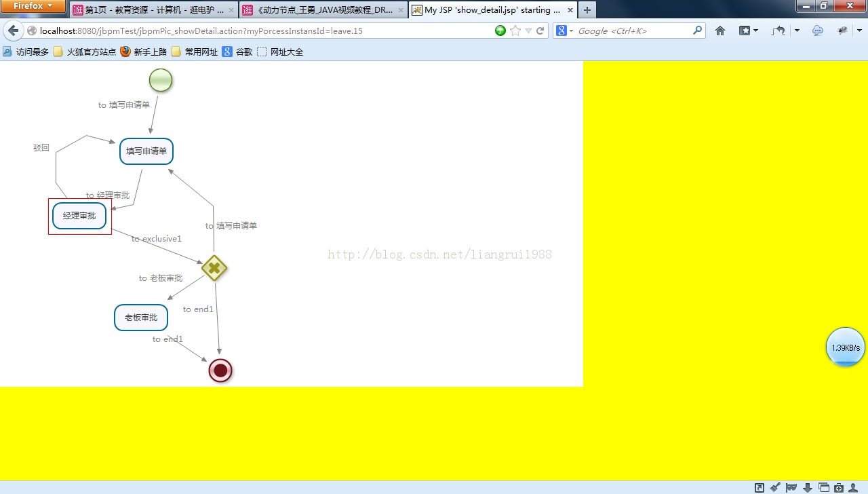
Task: Open the 常用网址 bookmark folder
Action: click(195, 52)
